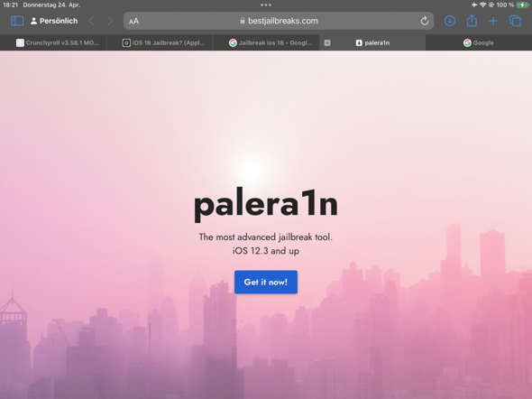Open the downloads icon

(x=450, y=21)
